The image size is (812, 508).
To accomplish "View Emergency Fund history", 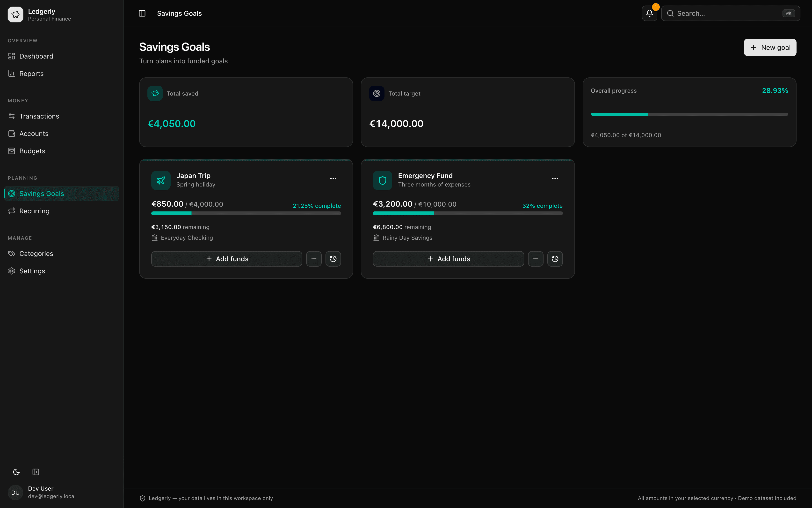I will point(555,259).
